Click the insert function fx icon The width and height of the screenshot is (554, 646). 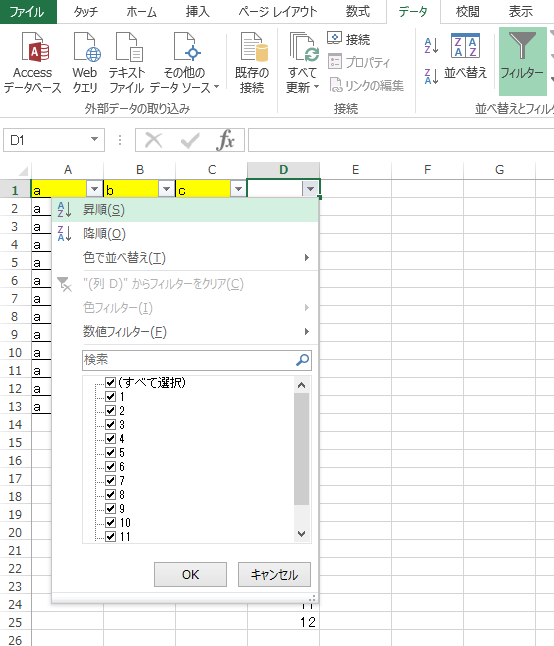[x=226, y=140]
